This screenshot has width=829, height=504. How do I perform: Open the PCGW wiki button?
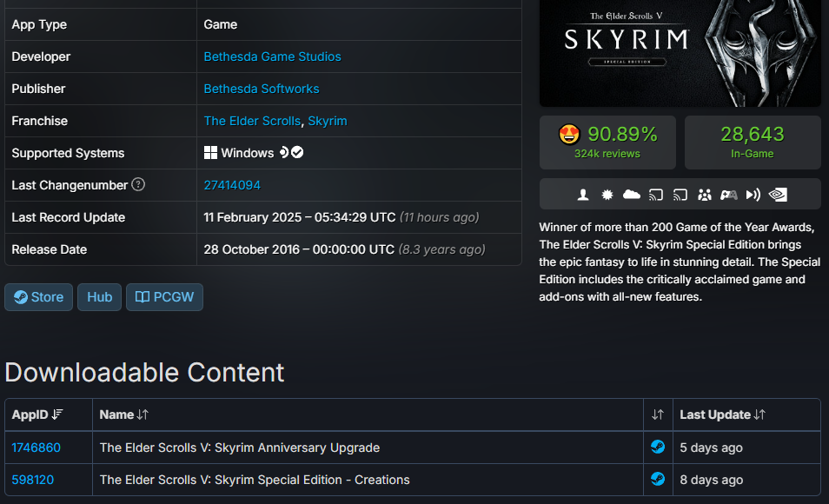pos(164,297)
